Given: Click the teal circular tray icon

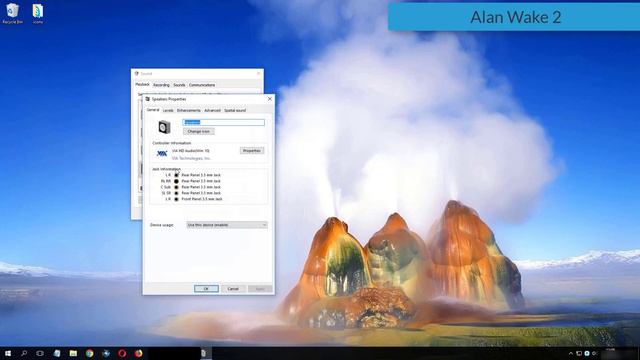Looking at the screenshot, I should 587,353.
